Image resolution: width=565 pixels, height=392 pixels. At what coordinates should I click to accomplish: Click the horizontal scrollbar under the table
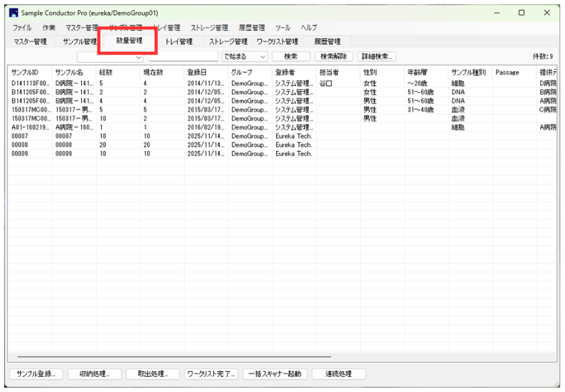pos(175,356)
